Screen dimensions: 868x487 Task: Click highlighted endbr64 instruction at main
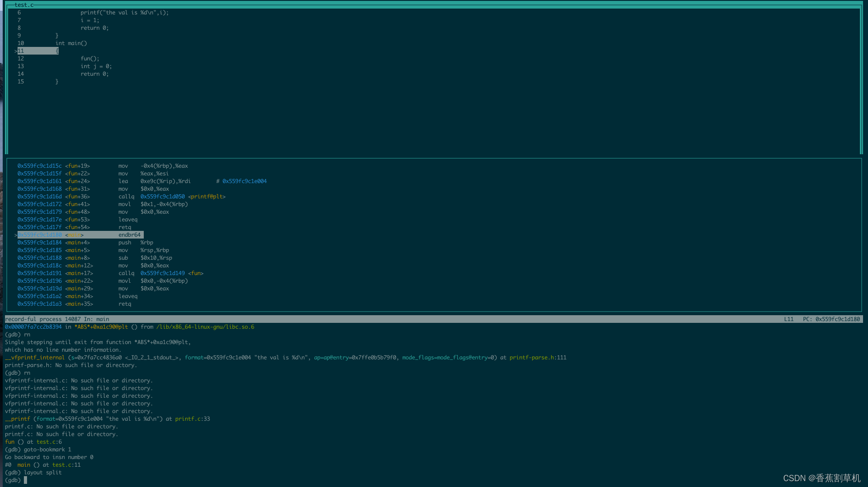coord(129,235)
